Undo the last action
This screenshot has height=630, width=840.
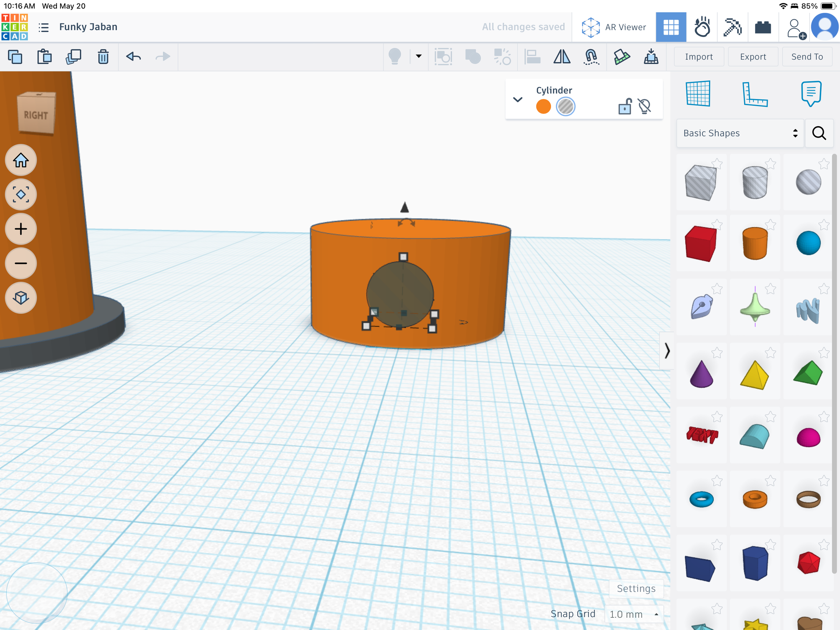click(134, 57)
